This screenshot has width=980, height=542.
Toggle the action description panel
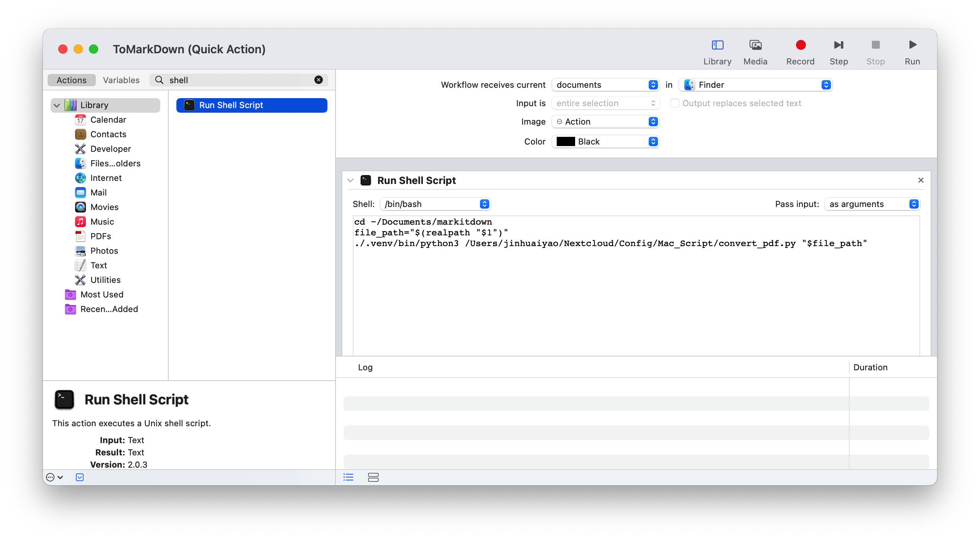pos(80,477)
